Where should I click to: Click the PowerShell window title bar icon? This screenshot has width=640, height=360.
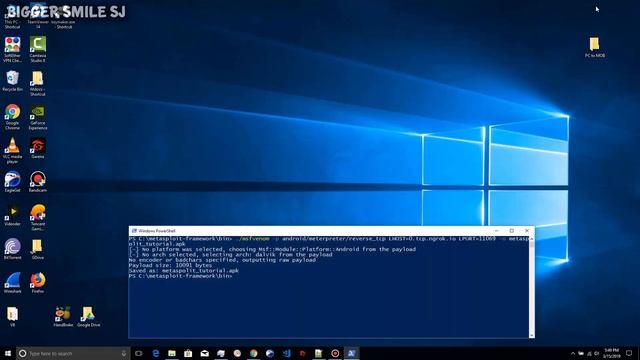click(134, 231)
